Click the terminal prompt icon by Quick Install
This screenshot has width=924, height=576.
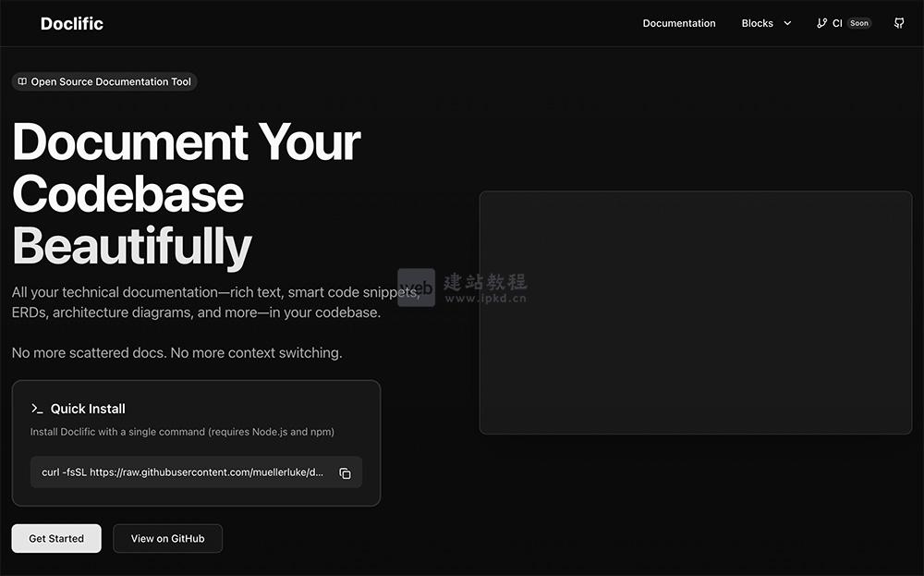37,409
